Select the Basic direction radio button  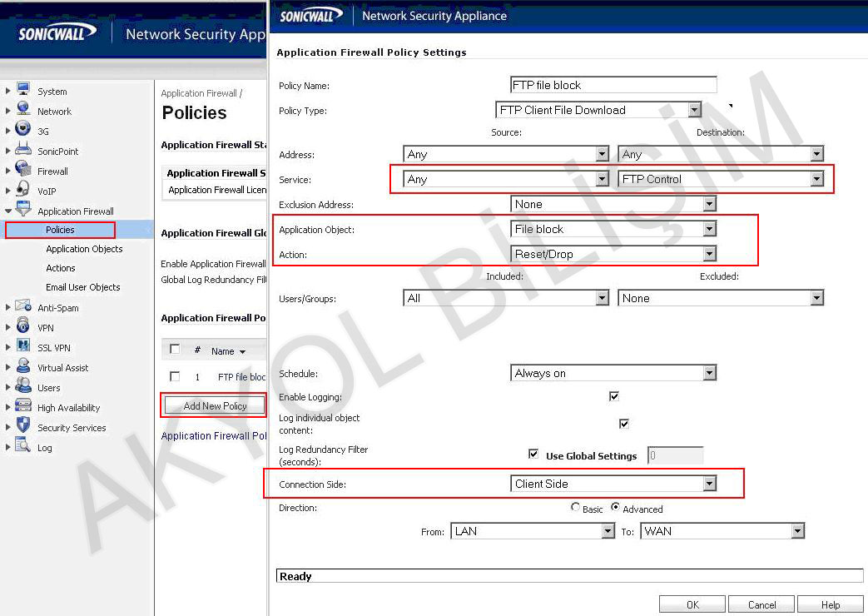576,508
